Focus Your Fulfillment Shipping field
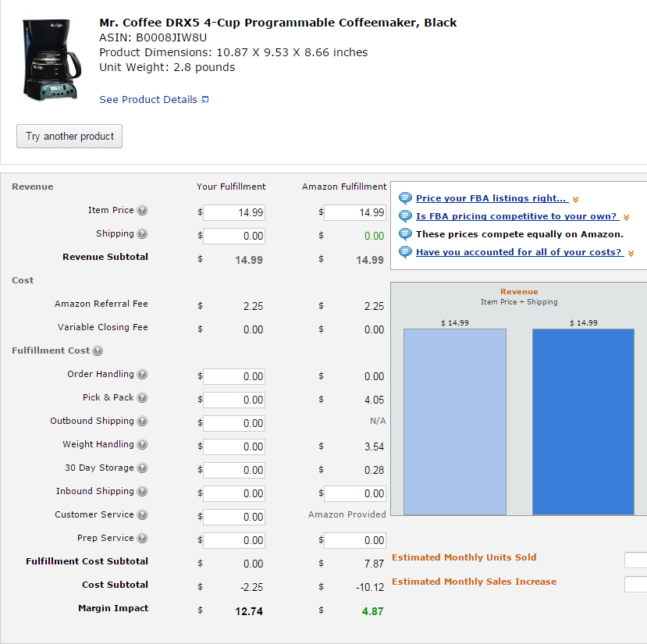This screenshot has height=644, width=647. pyautogui.click(x=234, y=236)
